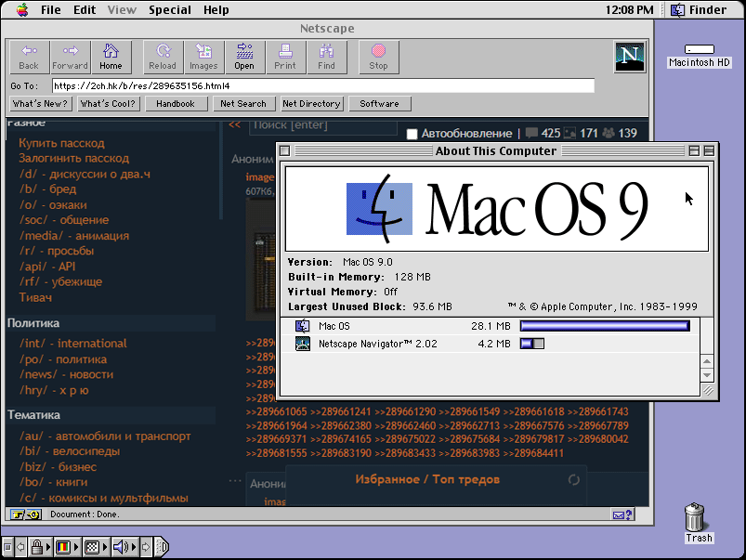The height and width of the screenshot is (560, 746).
Task: Refresh the Избранное / Топ тредов panel
Action: (x=574, y=480)
